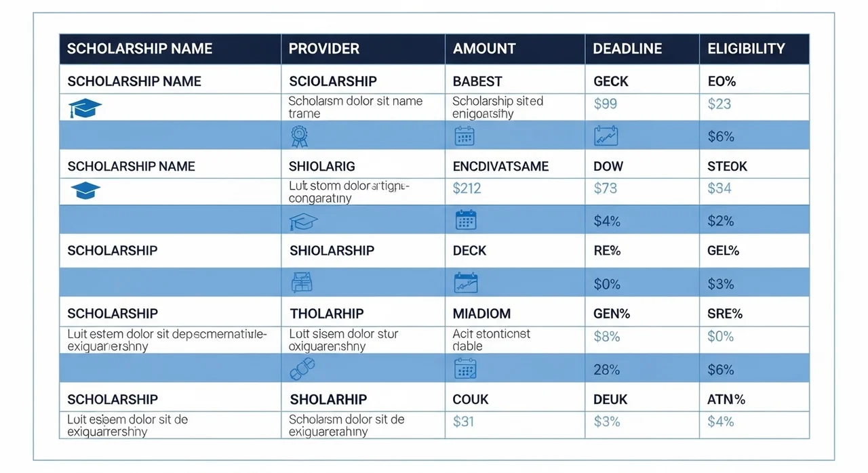Image resolution: width=868 pixels, height=473 pixels.
Task: Click the graduation cap icon beside $212 row
Action: coord(85,190)
